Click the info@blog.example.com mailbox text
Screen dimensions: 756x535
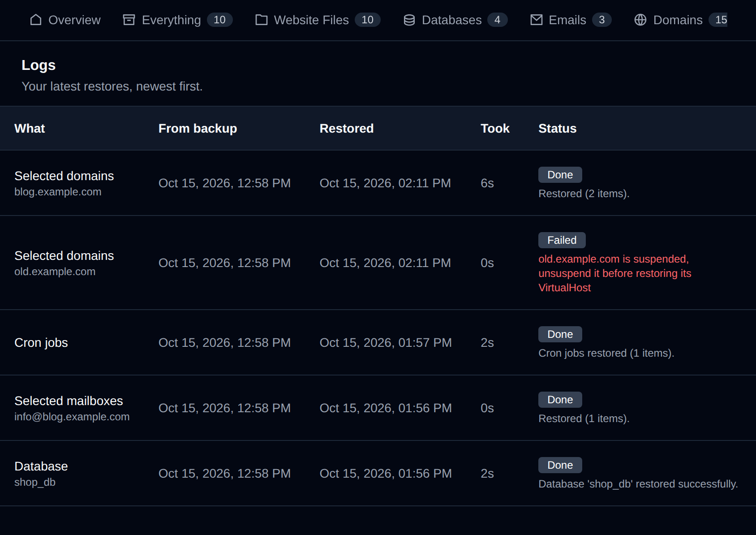click(x=72, y=417)
